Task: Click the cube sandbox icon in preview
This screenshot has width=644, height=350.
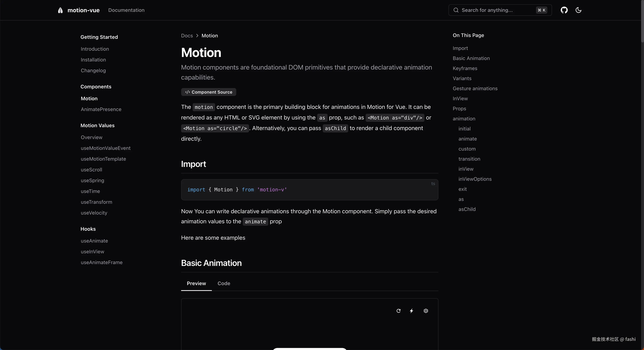Action: 426,311
